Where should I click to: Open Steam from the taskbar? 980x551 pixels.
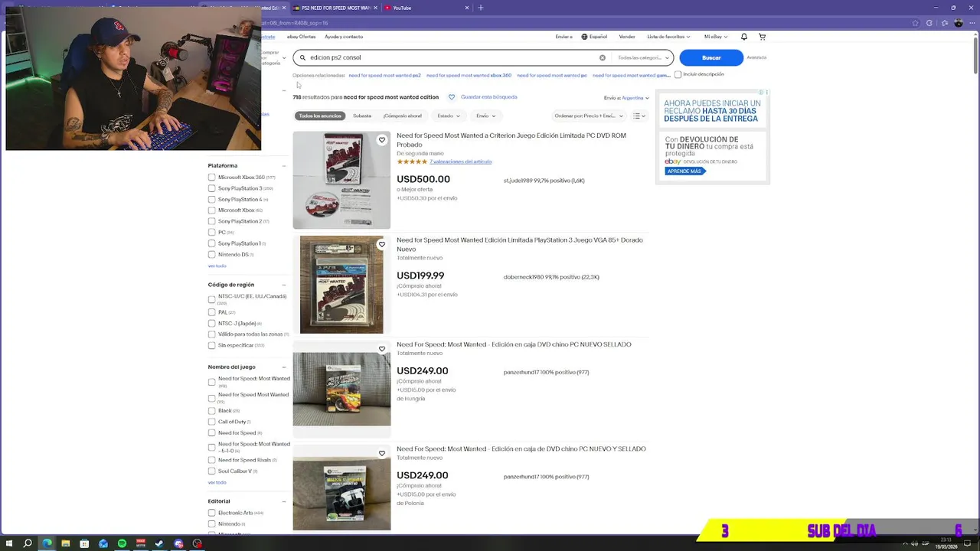(x=160, y=543)
